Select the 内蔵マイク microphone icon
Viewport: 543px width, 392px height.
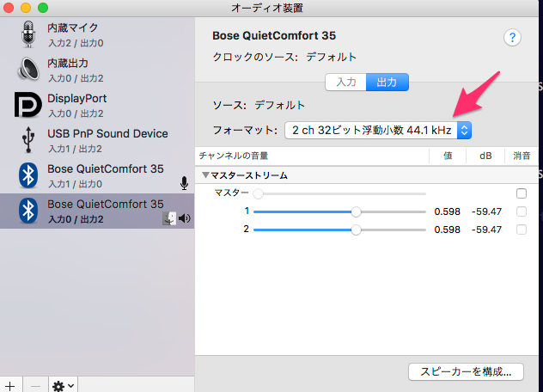28,34
